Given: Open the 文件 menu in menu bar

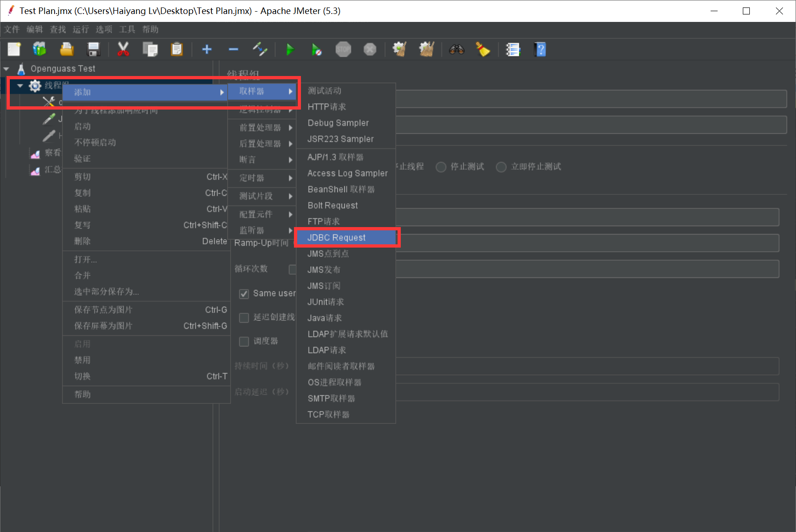Looking at the screenshot, I should pyautogui.click(x=12, y=29).
